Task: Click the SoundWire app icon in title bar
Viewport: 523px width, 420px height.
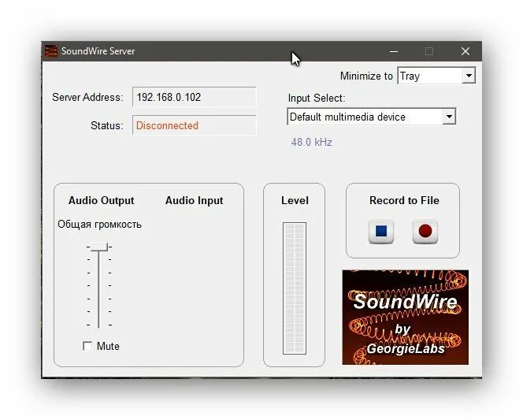Action: (x=51, y=51)
